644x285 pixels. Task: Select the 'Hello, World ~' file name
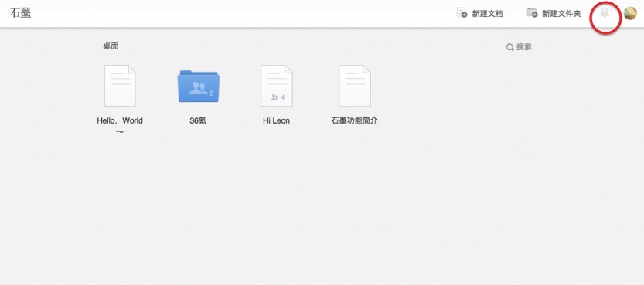click(x=120, y=126)
